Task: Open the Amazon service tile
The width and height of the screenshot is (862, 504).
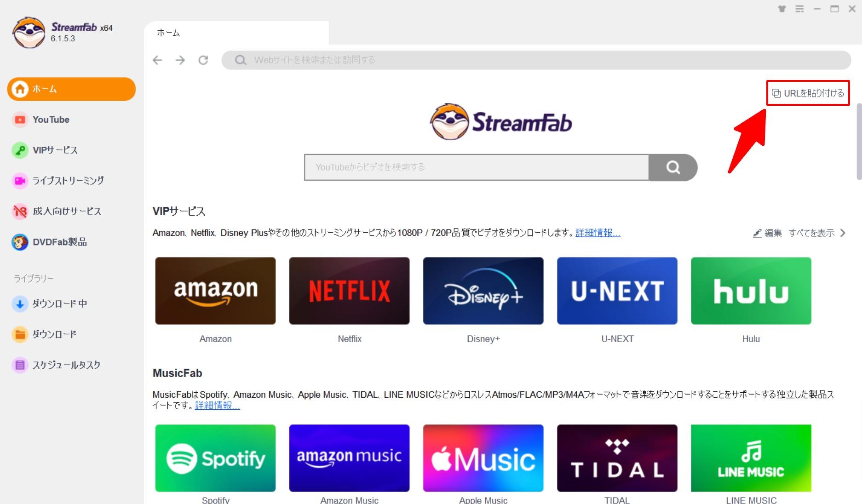Action: tap(215, 291)
